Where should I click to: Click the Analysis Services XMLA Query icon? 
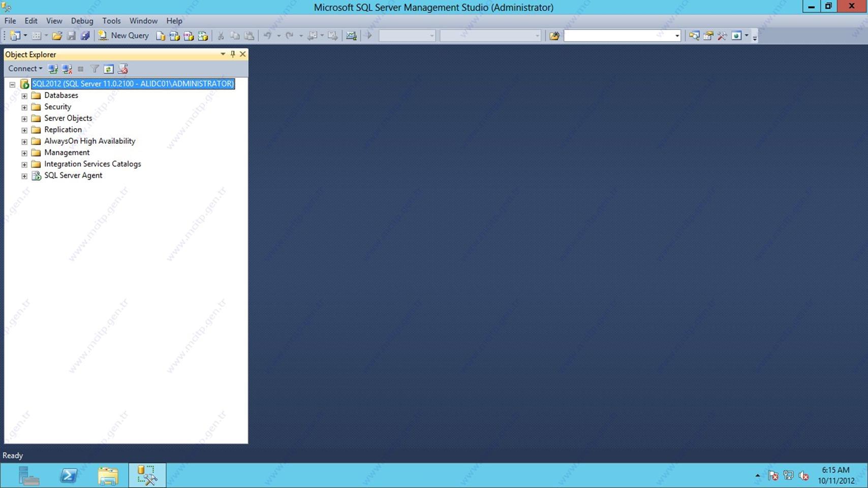pos(203,36)
